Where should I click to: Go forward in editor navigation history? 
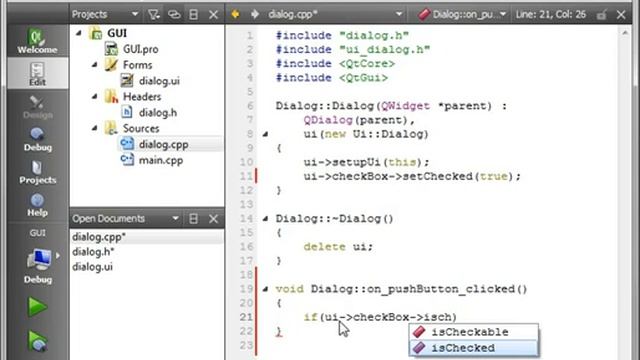point(255,14)
